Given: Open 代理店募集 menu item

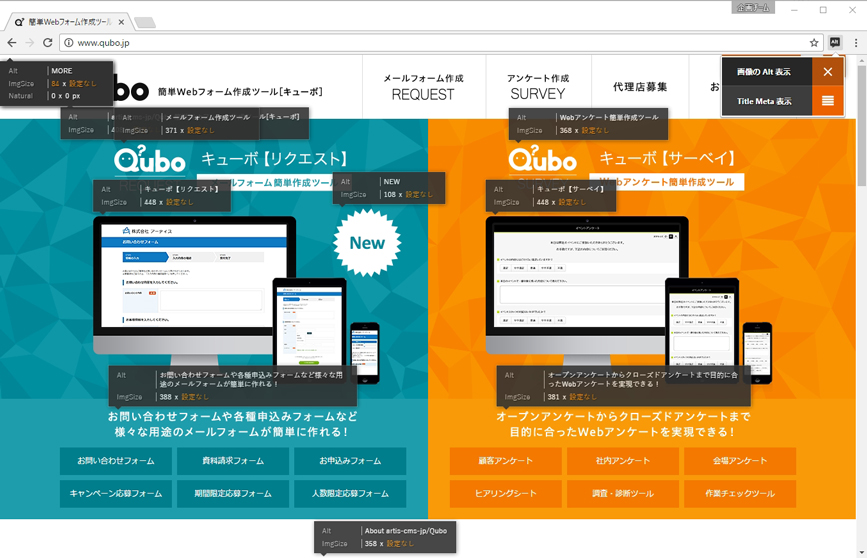Looking at the screenshot, I should [x=640, y=87].
